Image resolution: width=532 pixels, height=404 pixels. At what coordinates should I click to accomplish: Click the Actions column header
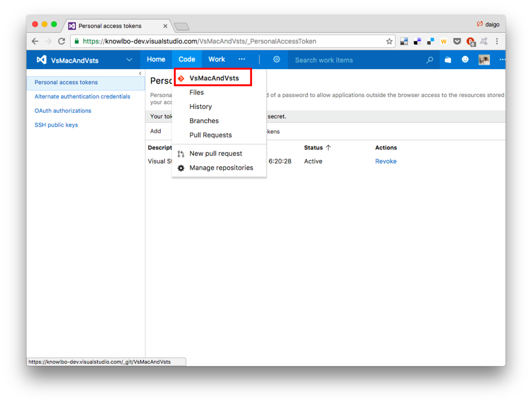[386, 147]
